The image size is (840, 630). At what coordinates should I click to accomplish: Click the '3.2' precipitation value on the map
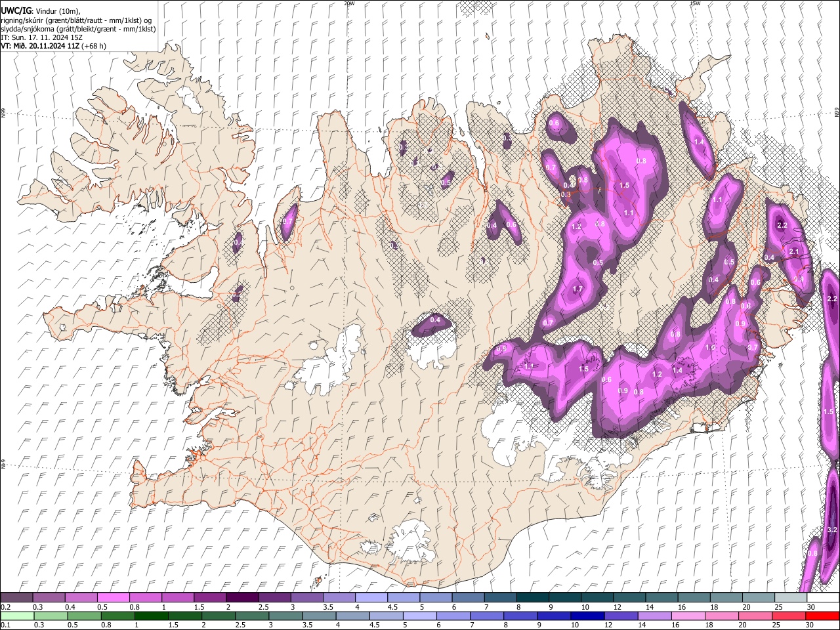(x=832, y=530)
